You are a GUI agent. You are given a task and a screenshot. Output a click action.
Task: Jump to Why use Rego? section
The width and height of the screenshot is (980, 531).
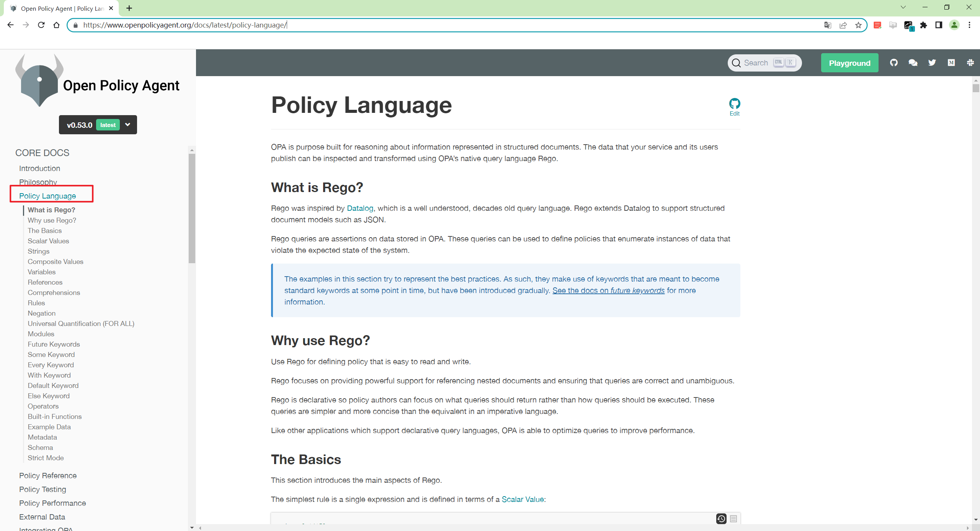(52, 220)
